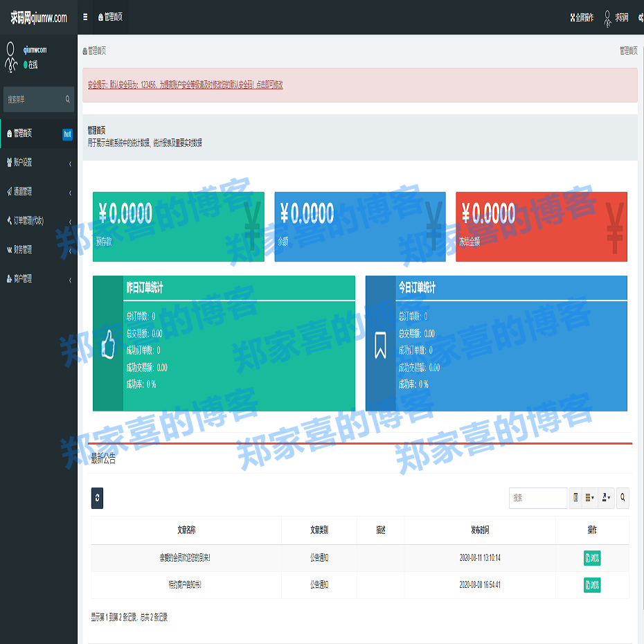Click 浏览 button for 亲爱的会员 announcement
The width and height of the screenshot is (644, 644).
coord(592,558)
